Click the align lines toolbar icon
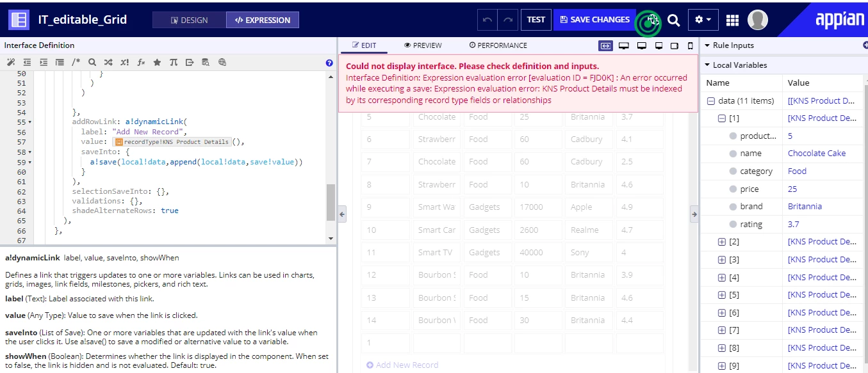This screenshot has height=373, width=868. point(60,63)
